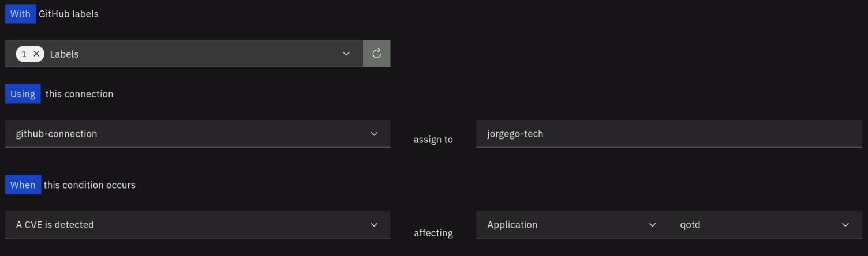Click the 'GitHub labels' heading text
The height and width of the screenshot is (256, 868).
tap(69, 14)
